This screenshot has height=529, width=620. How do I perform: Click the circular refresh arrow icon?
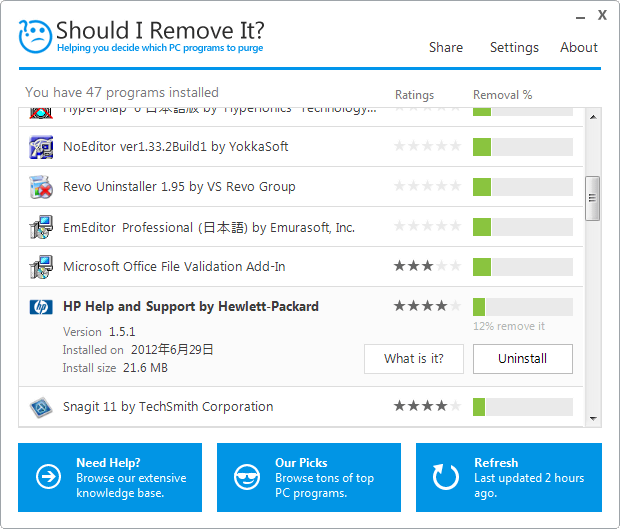tap(446, 477)
